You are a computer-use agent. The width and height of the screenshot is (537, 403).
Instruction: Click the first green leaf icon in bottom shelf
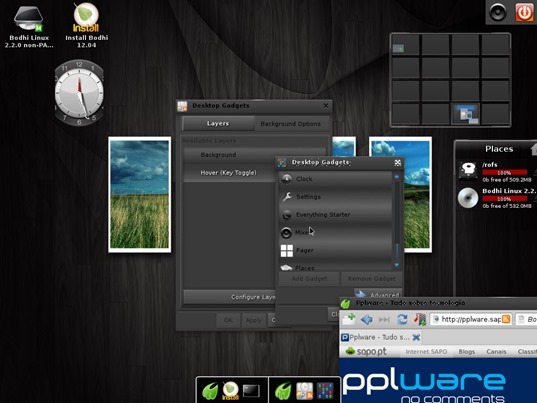point(210,391)
